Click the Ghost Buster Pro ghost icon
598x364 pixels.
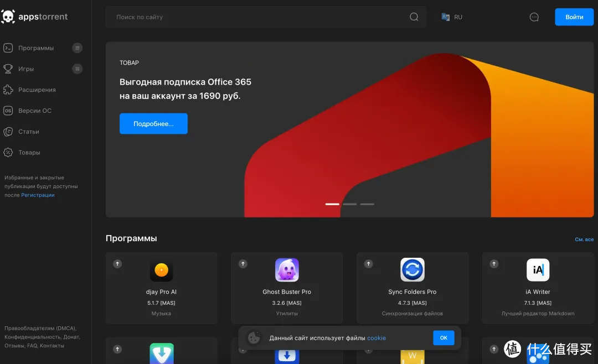(x=287, y=270)
